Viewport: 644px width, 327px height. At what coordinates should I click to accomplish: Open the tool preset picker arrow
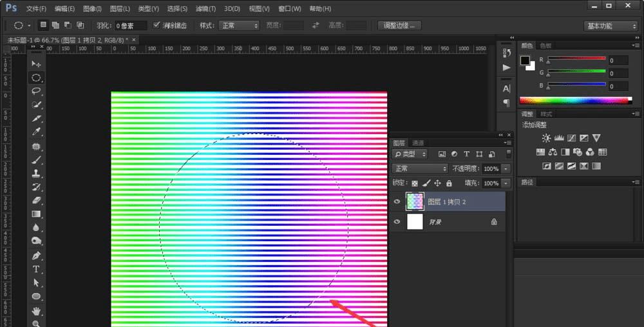tap(29, 26)
